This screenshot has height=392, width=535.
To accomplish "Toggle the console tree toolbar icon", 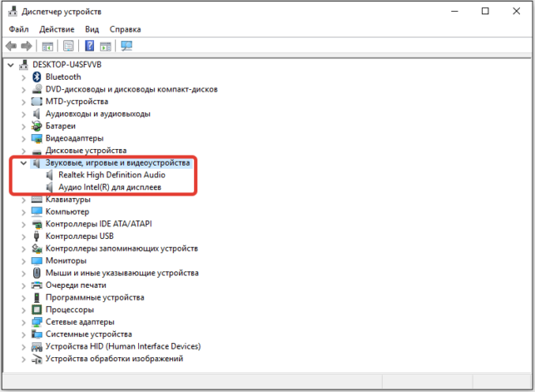I will coord(47,46).
